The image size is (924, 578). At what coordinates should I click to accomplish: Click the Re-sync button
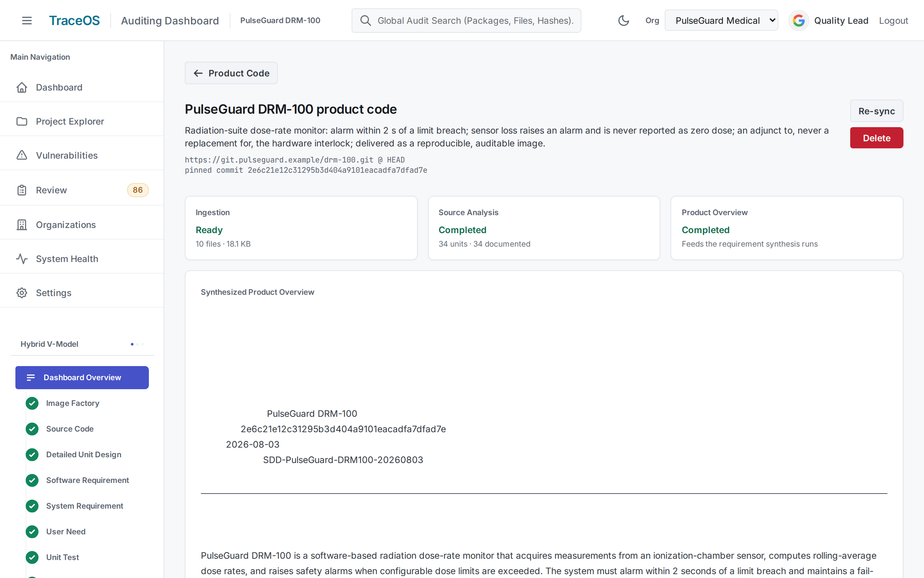coord(876,111)
